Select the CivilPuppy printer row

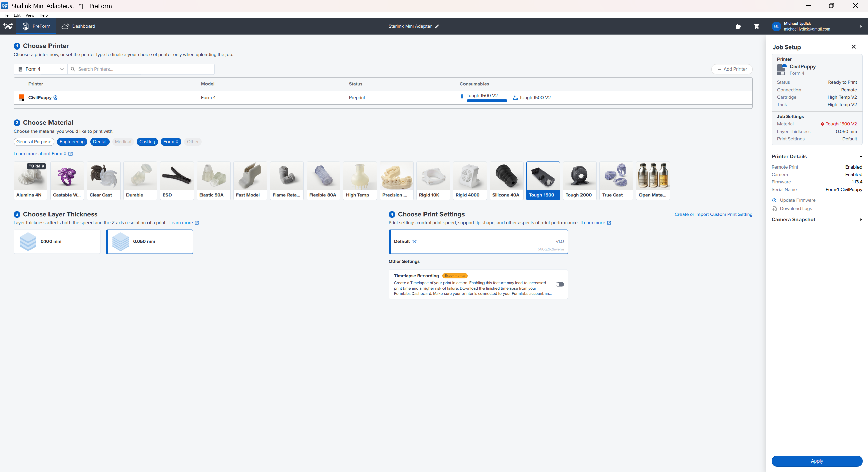click(383, 98)
